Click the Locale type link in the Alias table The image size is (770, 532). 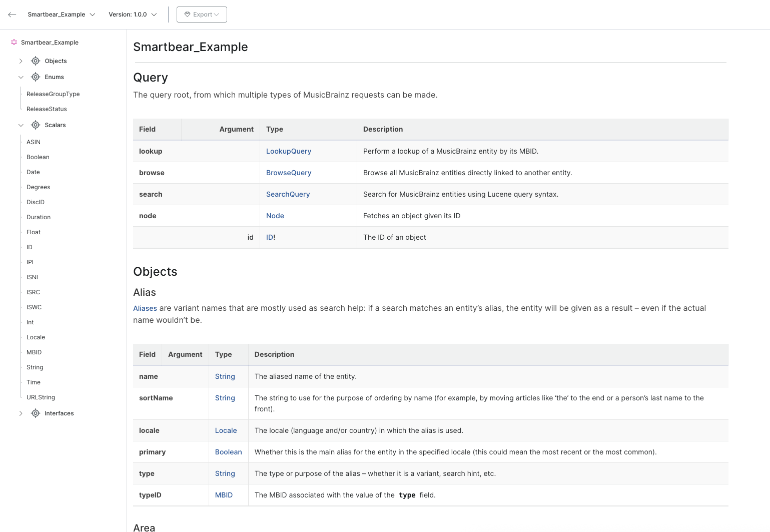click(x=226, y=430)
